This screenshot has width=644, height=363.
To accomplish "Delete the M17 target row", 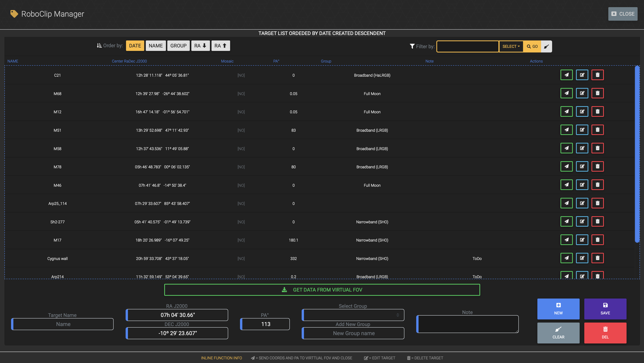I will point(597,240).
